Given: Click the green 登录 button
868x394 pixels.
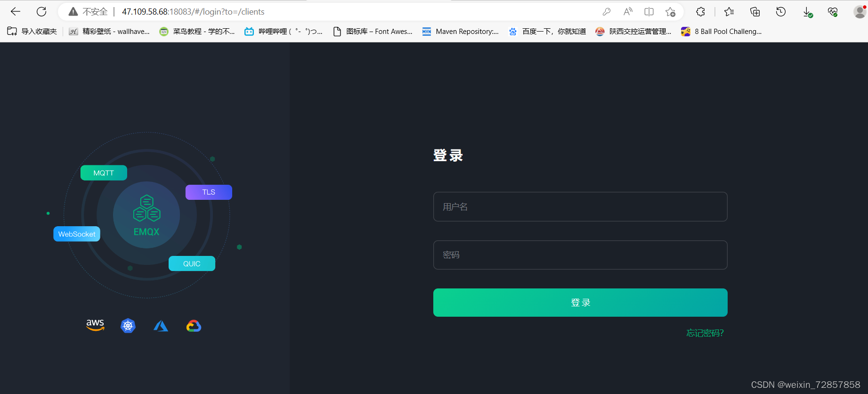Looking at the screenshot, I should click(x=580, y=303).
